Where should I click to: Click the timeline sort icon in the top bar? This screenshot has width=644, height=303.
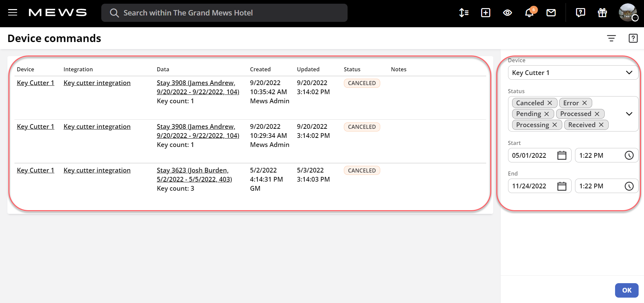click(x=463, y=13)
